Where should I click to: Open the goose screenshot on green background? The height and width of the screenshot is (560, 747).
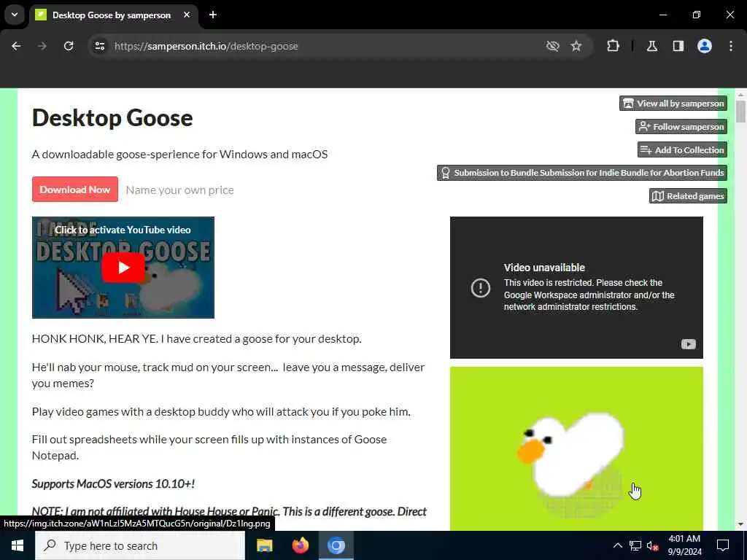click(x=576, y=448)
